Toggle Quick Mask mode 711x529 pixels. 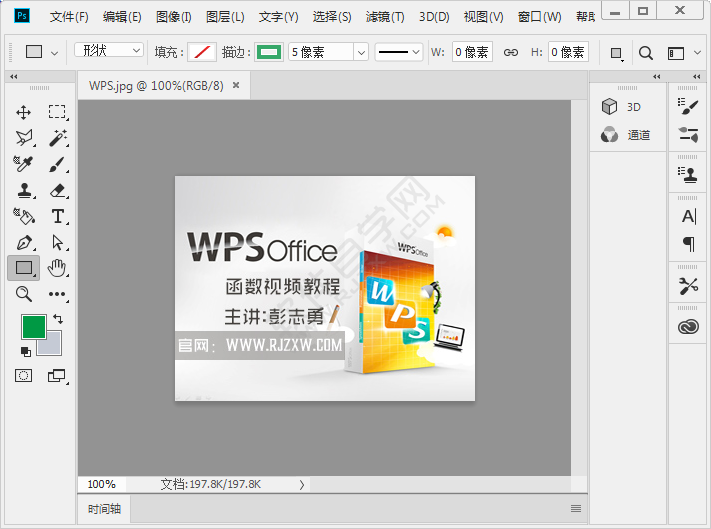click(24, 376)
